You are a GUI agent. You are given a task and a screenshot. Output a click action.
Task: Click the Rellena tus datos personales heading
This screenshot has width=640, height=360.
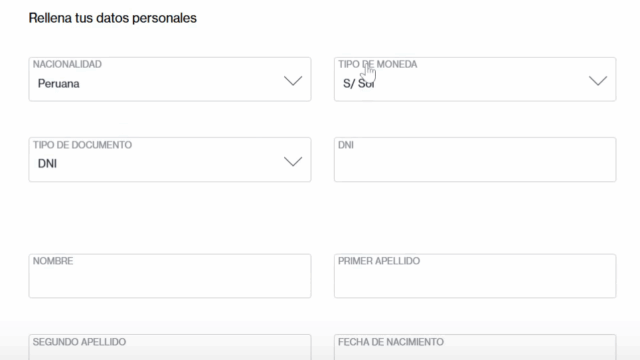tap(113, 18)
